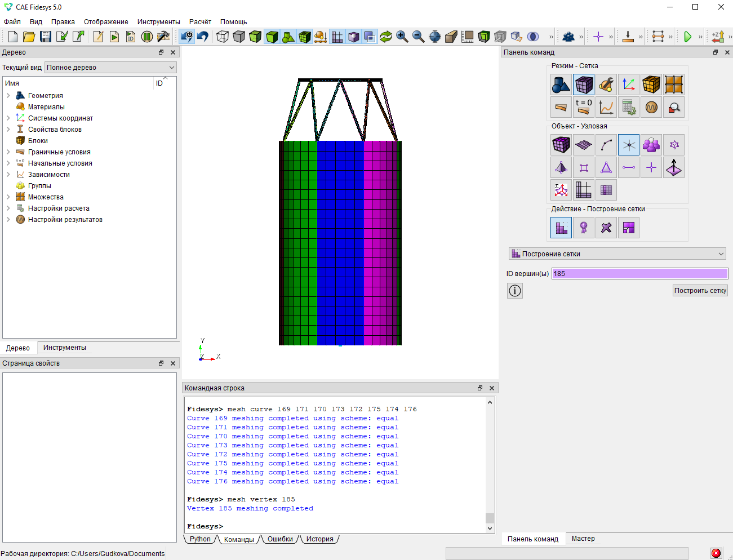
Task: Close the Командная строка panel
Action: tap(492, 388)
